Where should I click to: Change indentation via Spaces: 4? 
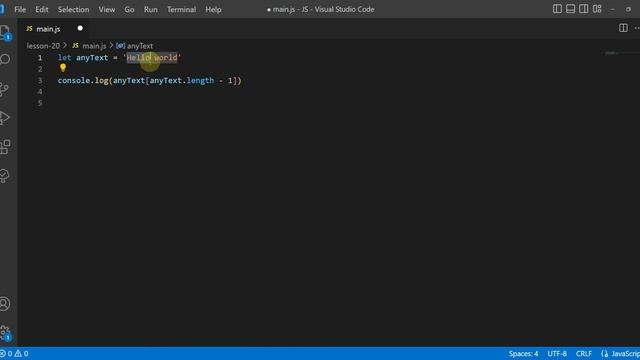coord(523,353)
